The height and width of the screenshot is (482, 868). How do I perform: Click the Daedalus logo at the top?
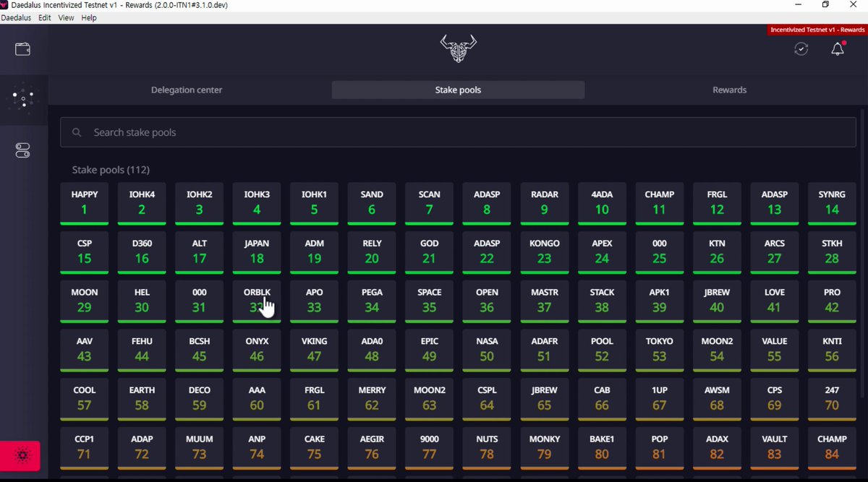pos(458,49)
